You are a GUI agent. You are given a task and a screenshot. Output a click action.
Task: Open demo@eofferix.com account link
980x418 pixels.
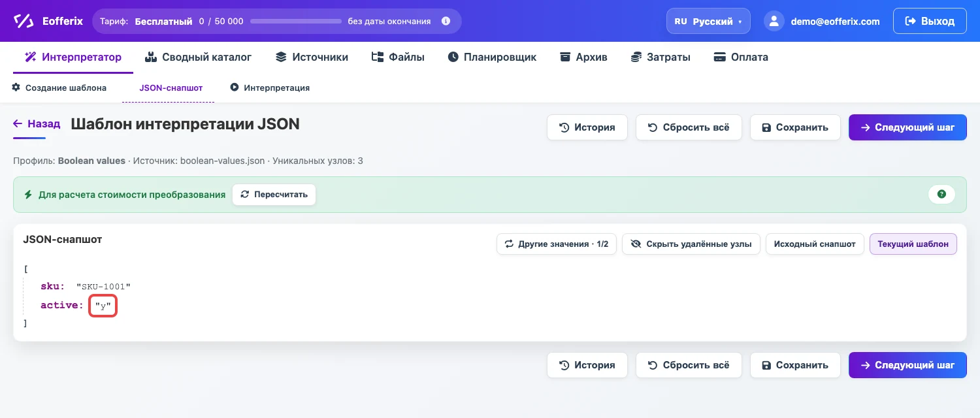[835, 21]
